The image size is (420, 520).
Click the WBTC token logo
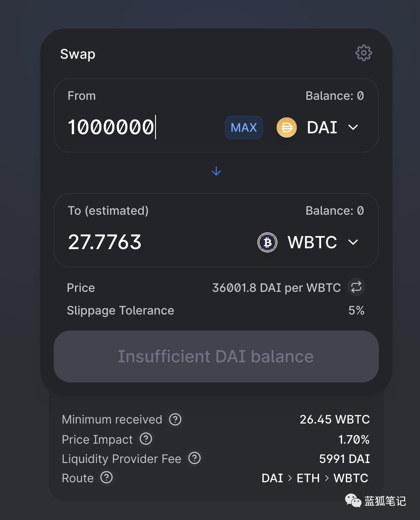[x=267, y=242]
